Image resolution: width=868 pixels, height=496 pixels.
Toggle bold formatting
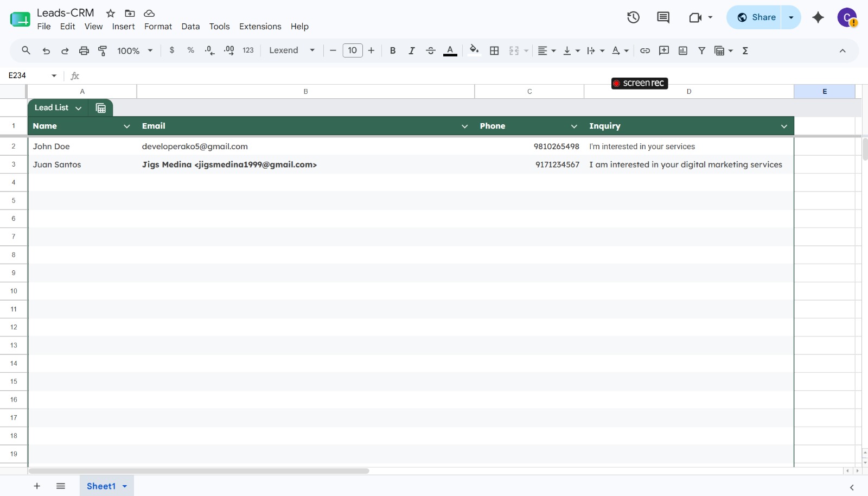[393, 50]
